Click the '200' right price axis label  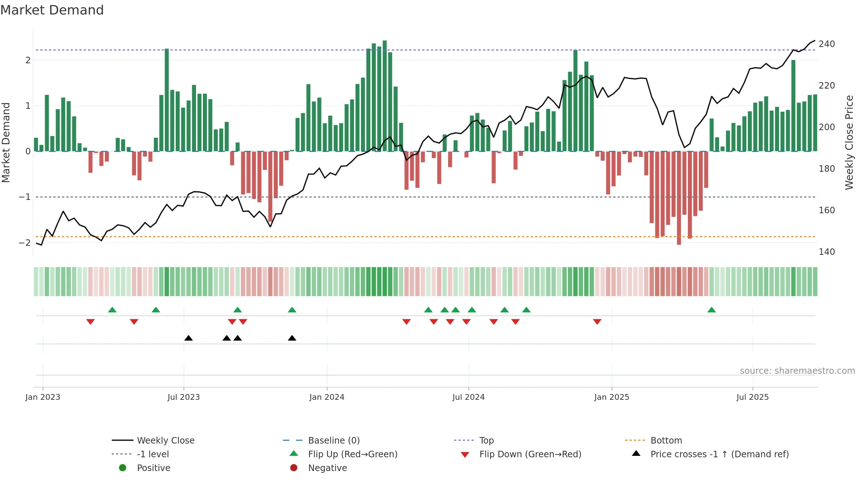coord(827,127)
